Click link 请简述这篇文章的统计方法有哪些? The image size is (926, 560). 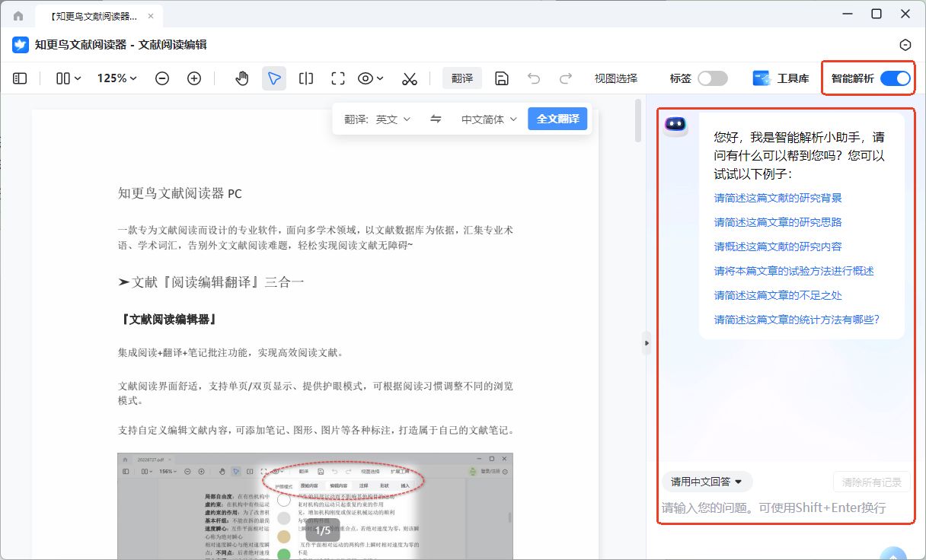(x=797, y=320)
